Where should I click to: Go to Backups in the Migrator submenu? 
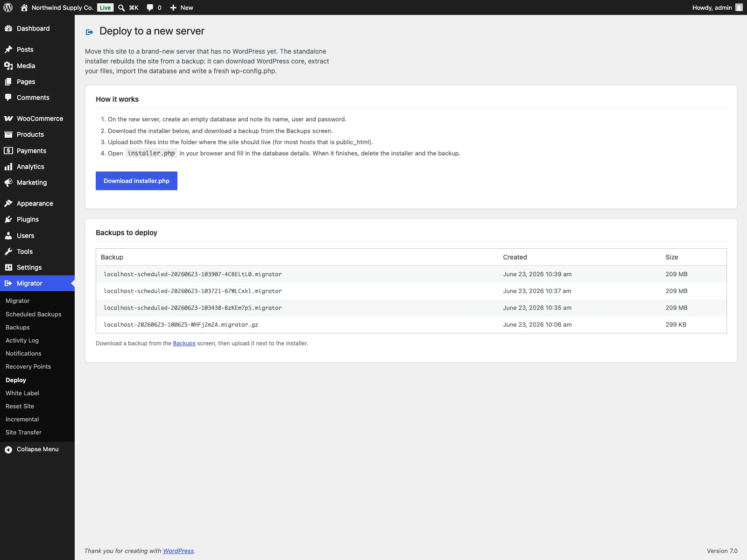click(x=18, y=328)
